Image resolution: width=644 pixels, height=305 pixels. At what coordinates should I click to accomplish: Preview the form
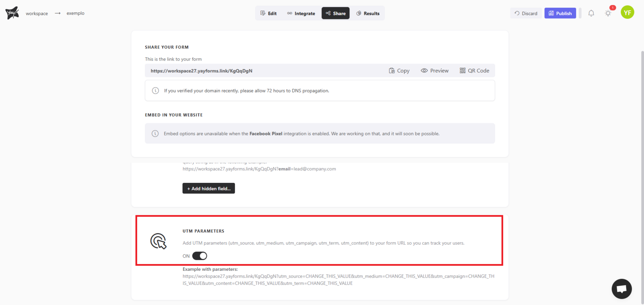pyautogui.click(x=435, y=71)
